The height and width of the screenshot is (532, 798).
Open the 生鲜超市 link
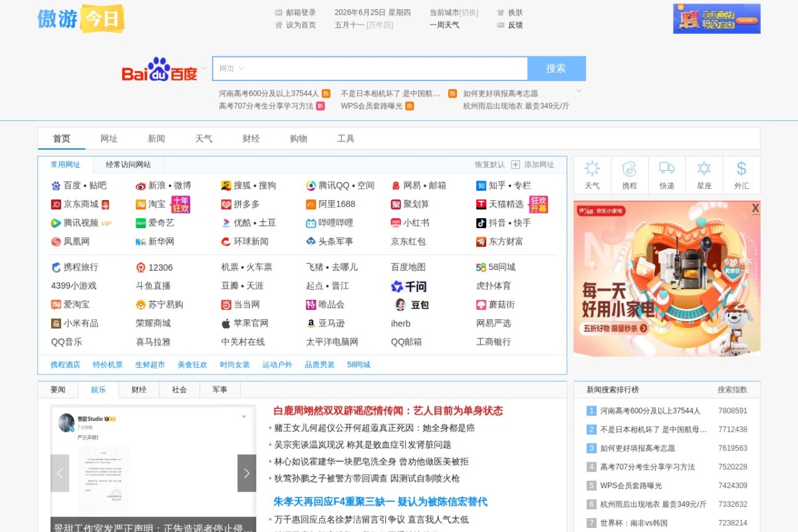(x=150, y=364)
